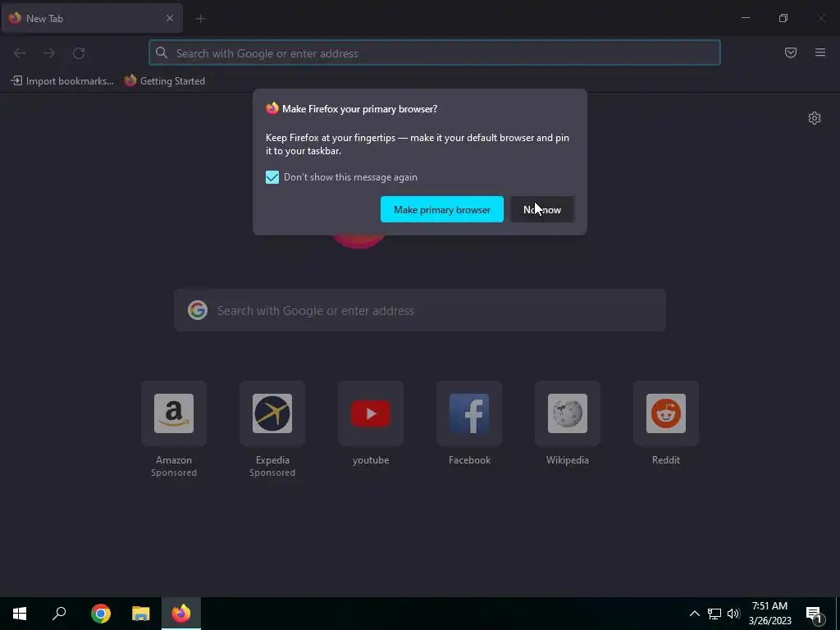Viewport: 840px width, 630px height.
Task: Uncheck Don't show this message again
Action: [x=272, y=177]
